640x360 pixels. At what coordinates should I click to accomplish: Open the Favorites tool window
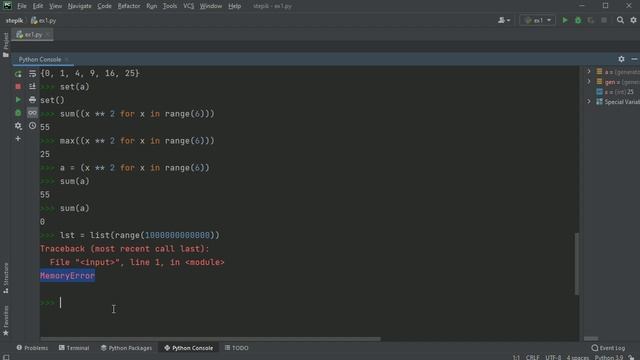(x=6, y=321)
